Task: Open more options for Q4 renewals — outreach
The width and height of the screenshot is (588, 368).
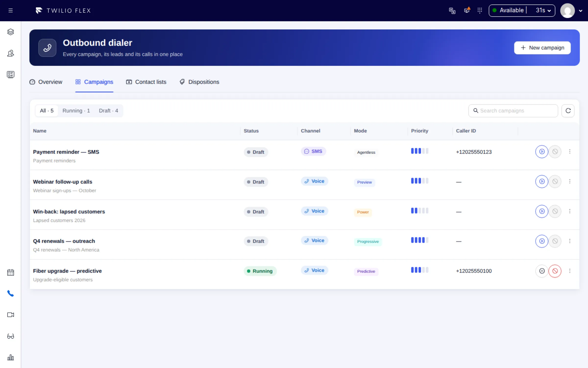Action: [x=570, y=241]
